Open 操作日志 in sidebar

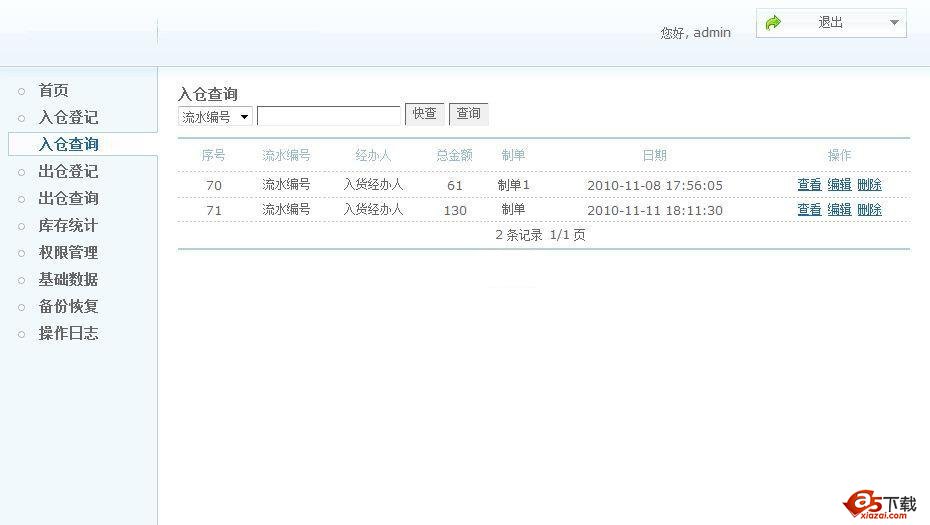tap(68, 333)
